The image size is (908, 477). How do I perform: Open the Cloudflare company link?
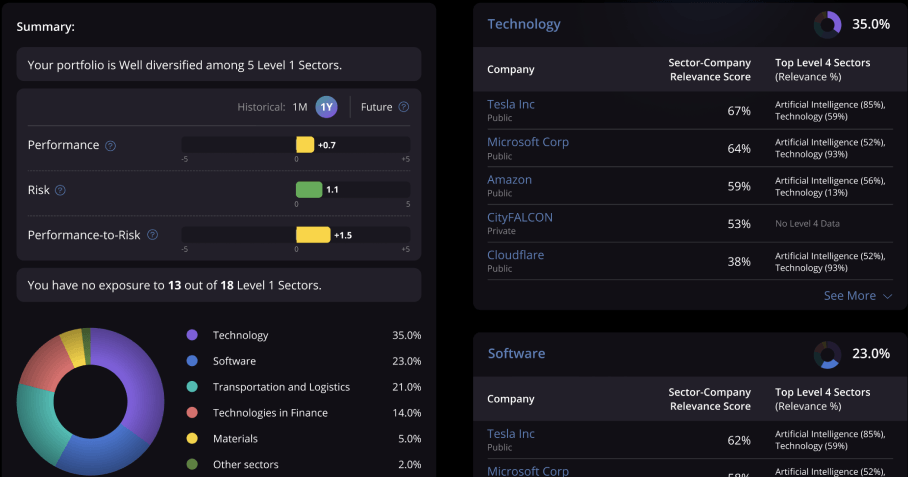pyautogui.click(x=515, y=255)
